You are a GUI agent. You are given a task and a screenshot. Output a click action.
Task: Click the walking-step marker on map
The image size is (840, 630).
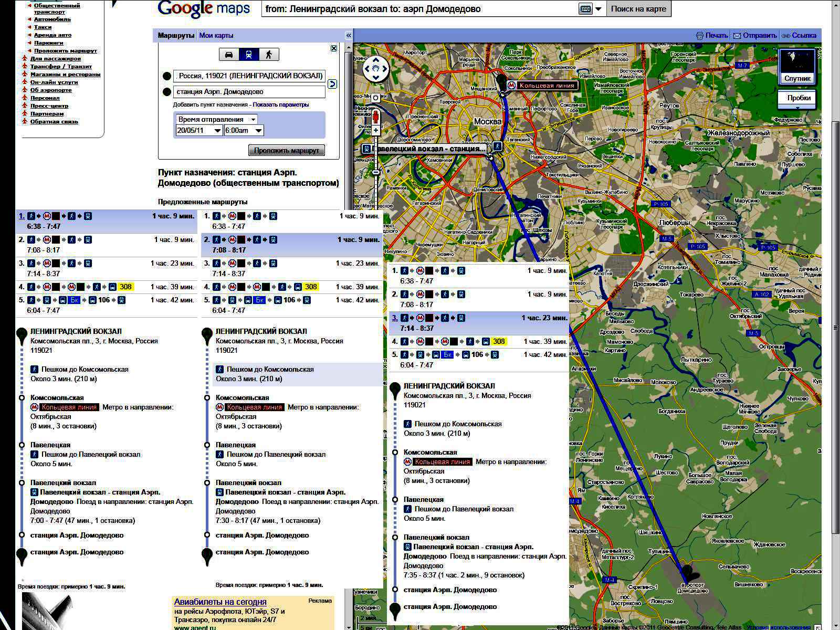[x=497, y=146]
